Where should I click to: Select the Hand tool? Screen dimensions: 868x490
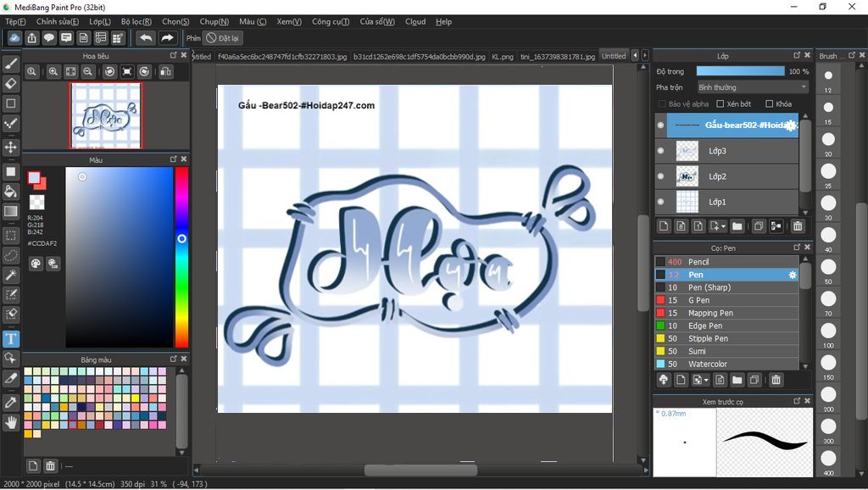pos(10,423)
